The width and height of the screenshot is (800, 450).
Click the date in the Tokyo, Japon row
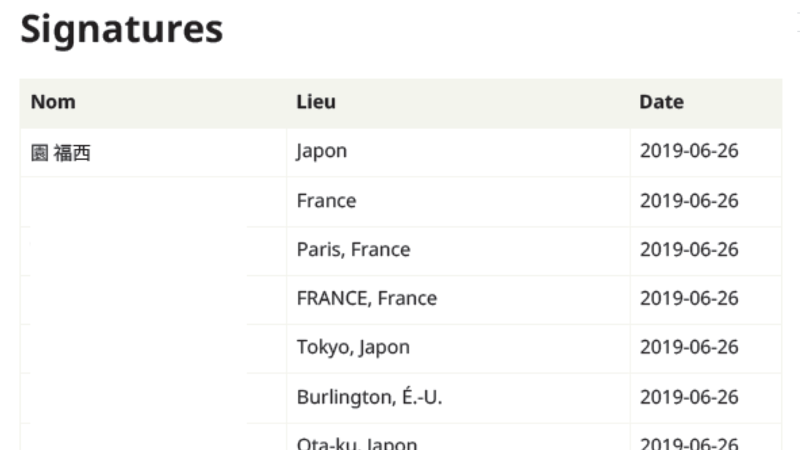(x=689, y=348)
